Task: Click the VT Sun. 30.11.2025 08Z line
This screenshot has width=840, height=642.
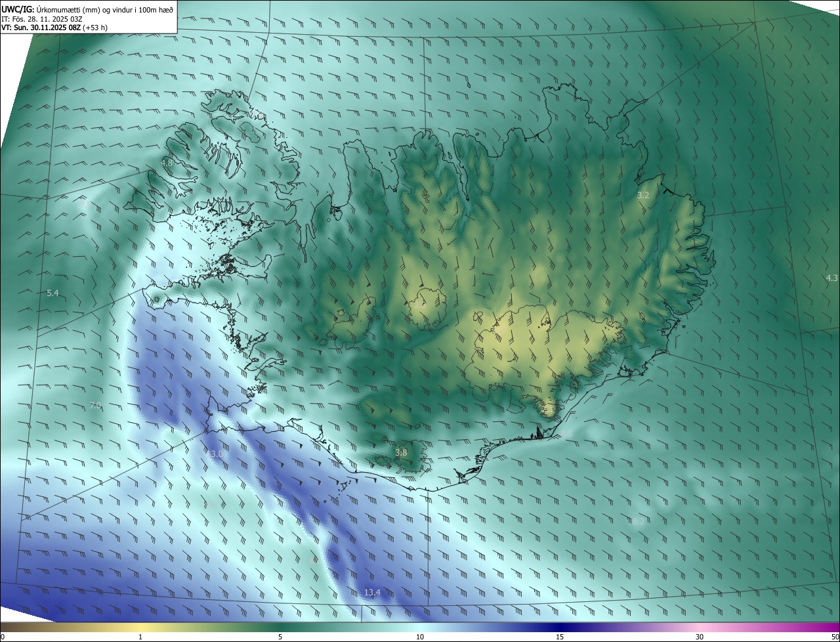Action: coord(54,28)
